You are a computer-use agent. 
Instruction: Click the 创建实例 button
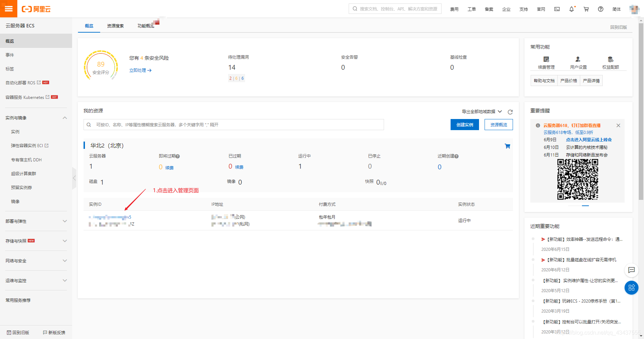click(465, 125)
